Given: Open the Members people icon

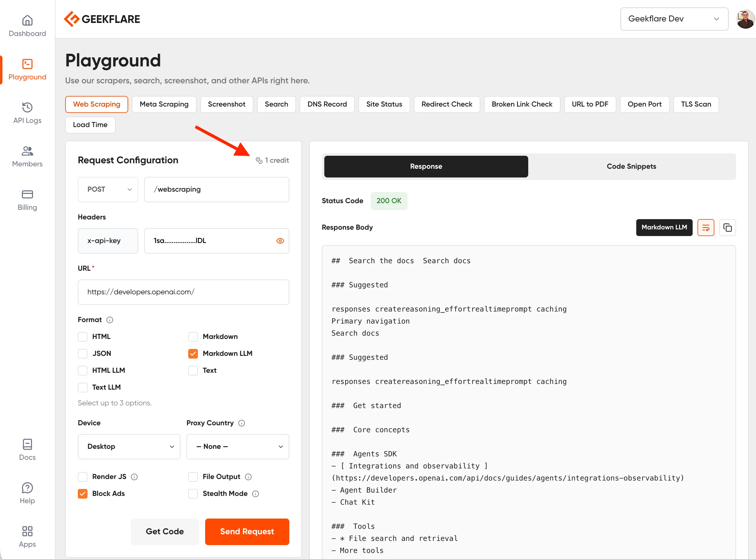Looking at the screenshot, I should coord(27,151).
